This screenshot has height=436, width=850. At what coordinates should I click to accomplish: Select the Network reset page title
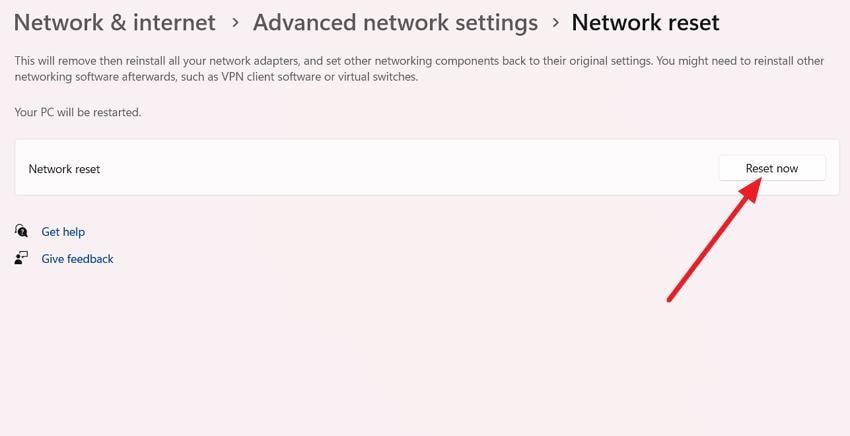coord(645,22)
